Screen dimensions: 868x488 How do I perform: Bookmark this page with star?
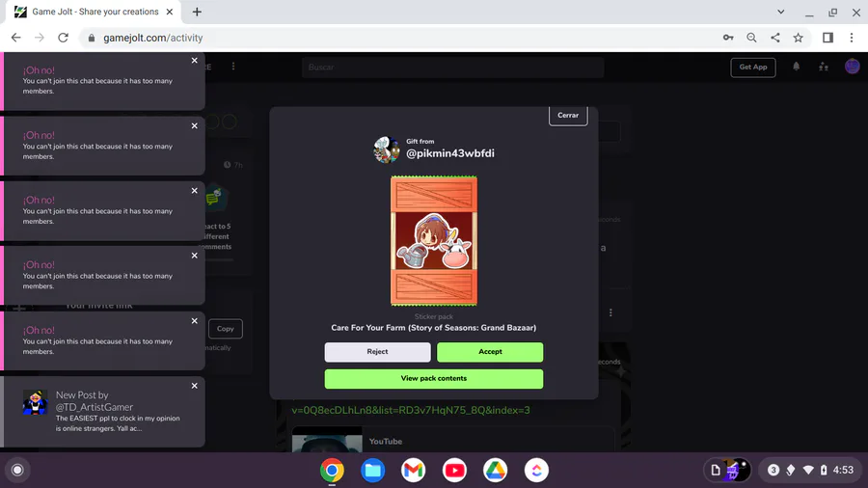tap(799, 38)
